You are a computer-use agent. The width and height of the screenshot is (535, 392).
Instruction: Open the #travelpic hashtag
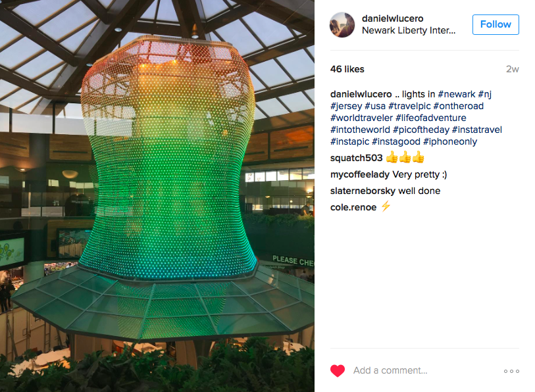click(x=409, y=106)
